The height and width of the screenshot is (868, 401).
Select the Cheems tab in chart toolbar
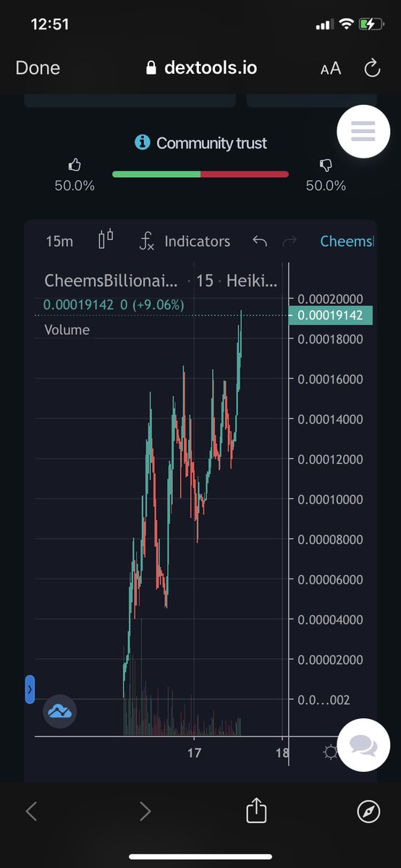347,241
